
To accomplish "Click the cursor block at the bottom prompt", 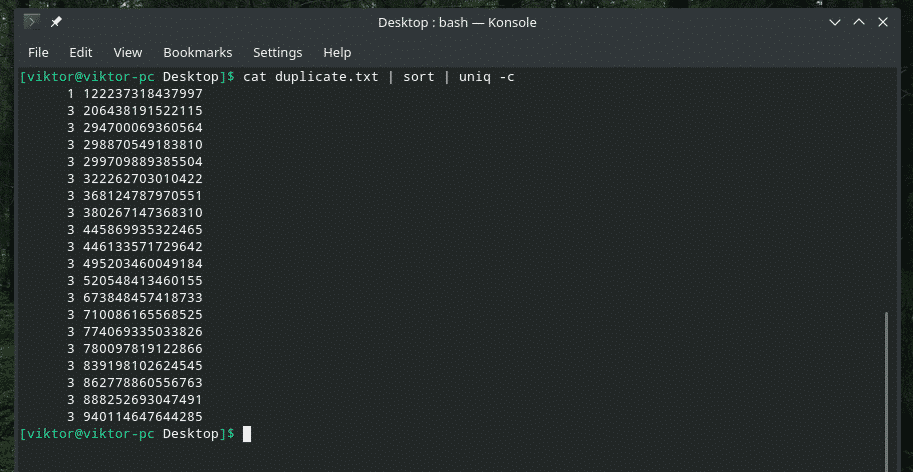I will click(x=247, y=434).
